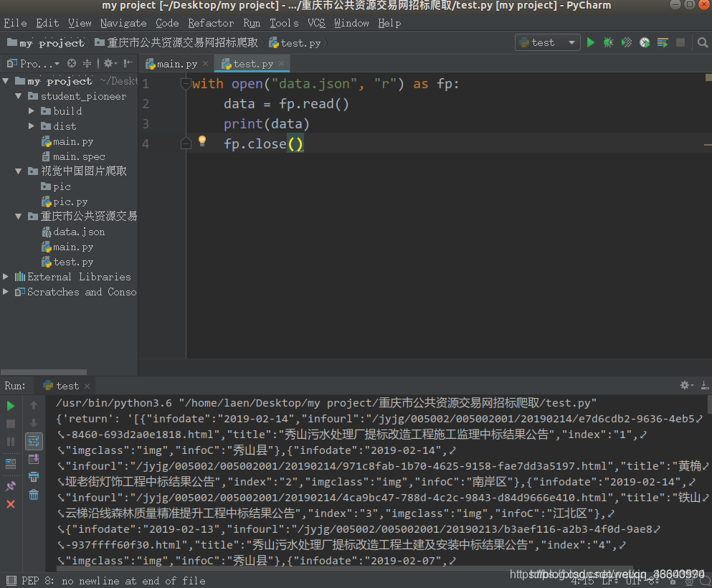Image resolution: width=712 pixels, height=588 pixels.
Task: Click the pause output icon in Run panel
Action: click(x=11, y=441)
